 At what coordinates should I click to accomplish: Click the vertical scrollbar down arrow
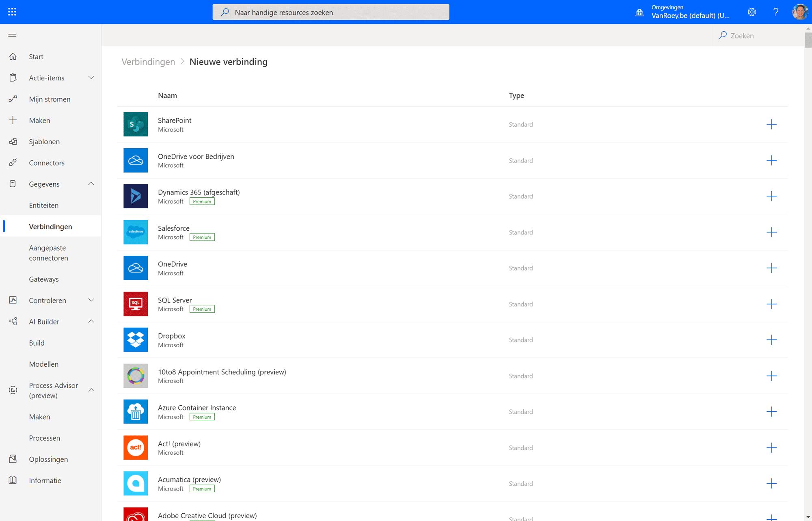point(808,517)
